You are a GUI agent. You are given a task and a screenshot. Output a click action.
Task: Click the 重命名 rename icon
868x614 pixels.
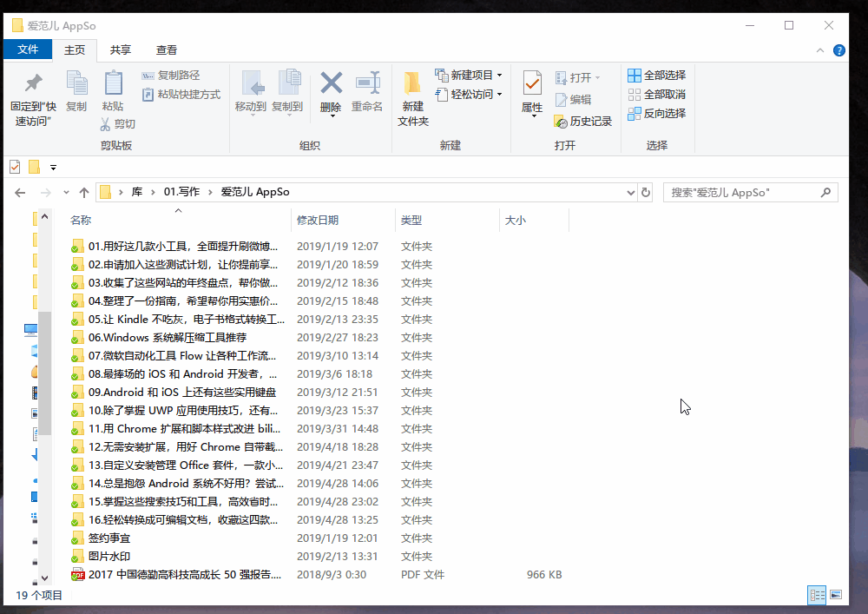(x=367, y=83)
